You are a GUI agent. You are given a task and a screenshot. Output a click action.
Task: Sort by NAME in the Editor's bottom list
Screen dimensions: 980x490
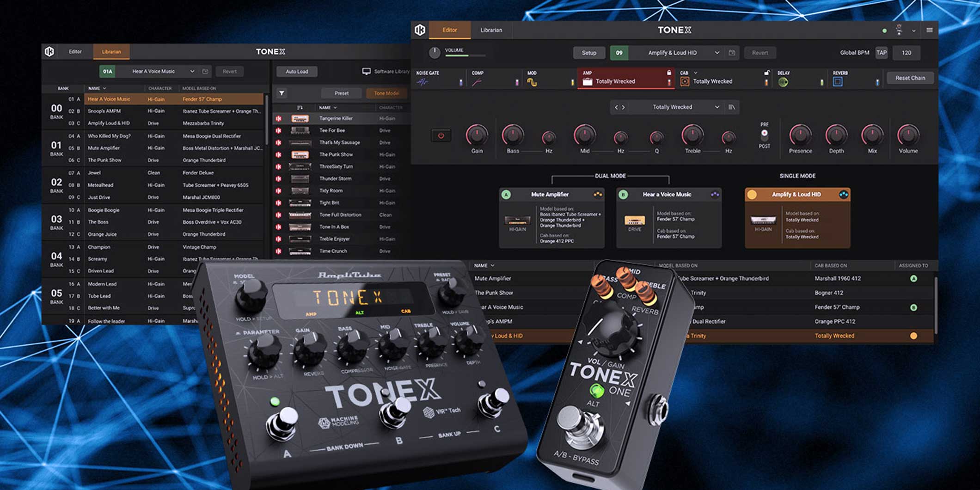(484, 266)
